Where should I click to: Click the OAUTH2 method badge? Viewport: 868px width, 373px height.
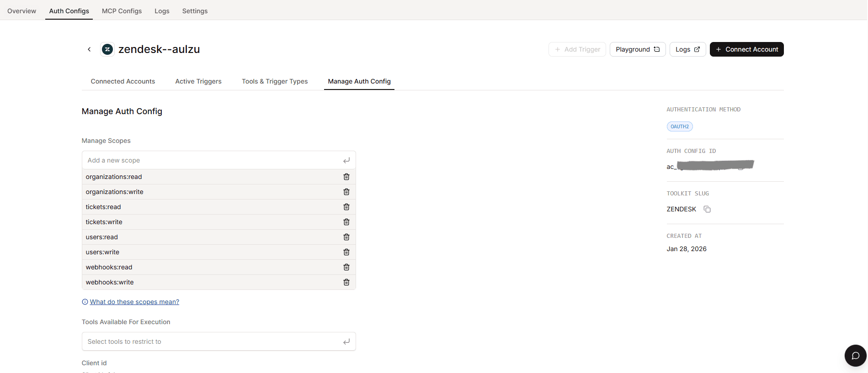coord(680,126)
